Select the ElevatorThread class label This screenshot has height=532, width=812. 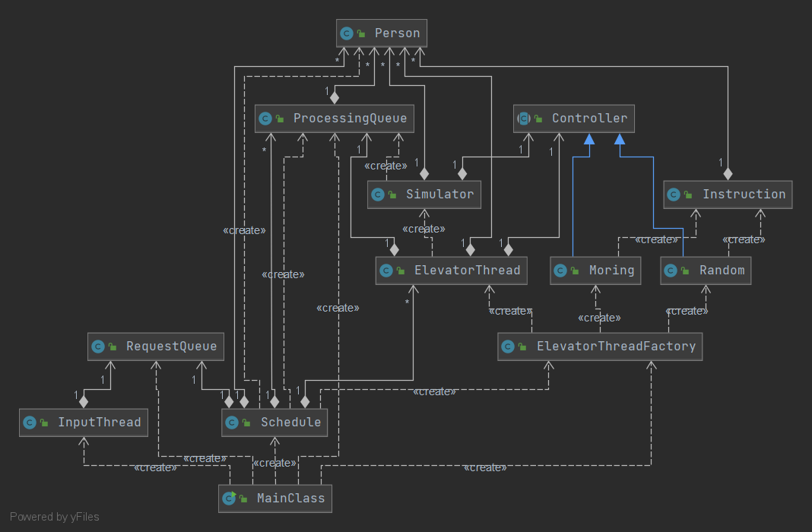pyautogui.click(x=467, y=270)
